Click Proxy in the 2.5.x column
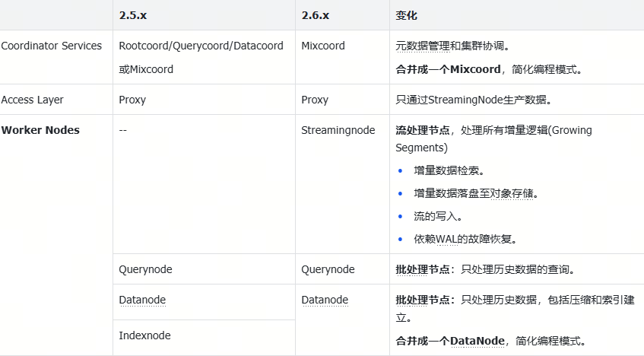 [132, 100]
